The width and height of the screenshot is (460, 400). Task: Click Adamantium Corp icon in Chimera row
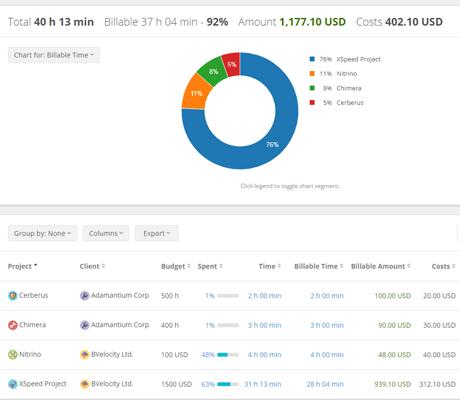point(85,325)
